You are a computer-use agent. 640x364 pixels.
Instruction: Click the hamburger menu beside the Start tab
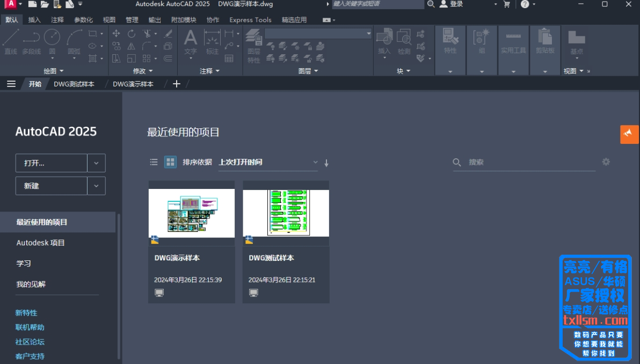pos(11,84)
